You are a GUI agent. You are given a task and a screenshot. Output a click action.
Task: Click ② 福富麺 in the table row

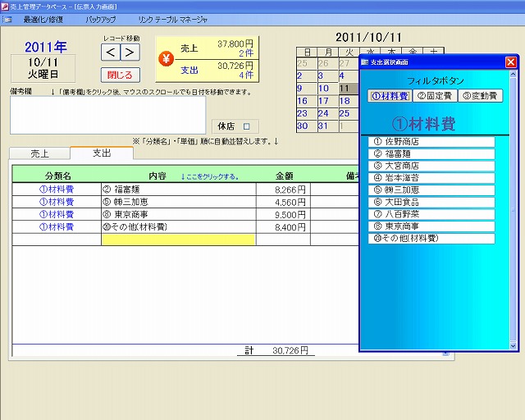point(179,189)
